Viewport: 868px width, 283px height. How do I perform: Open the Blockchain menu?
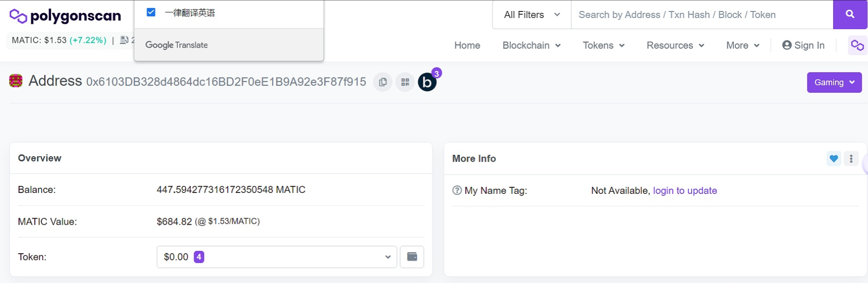coord(531,45)
